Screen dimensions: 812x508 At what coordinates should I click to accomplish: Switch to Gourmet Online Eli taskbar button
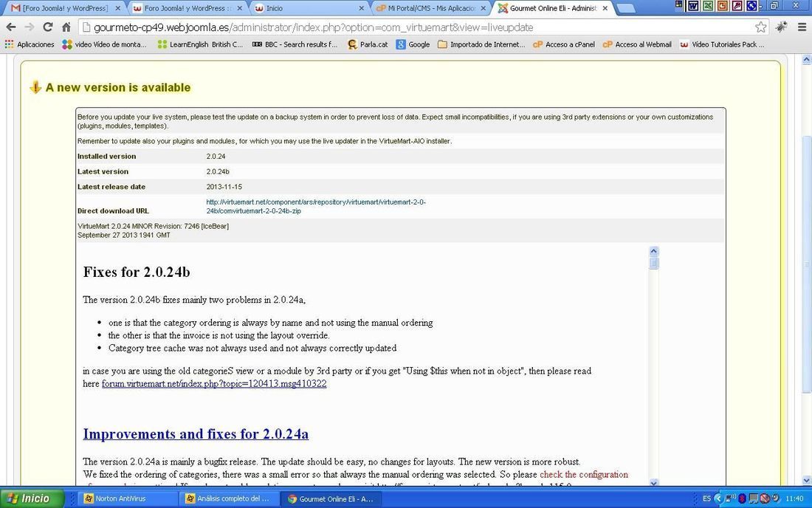click(331, 498)
